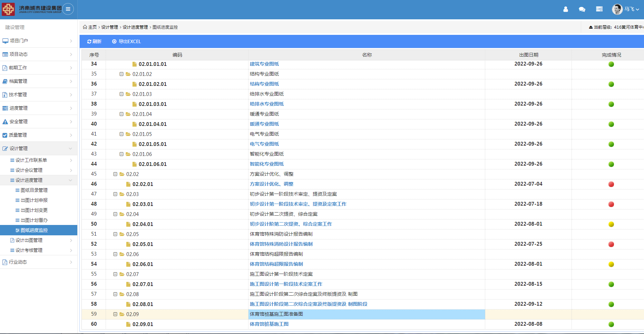Click the 出图日期 column header

(528, 55)
